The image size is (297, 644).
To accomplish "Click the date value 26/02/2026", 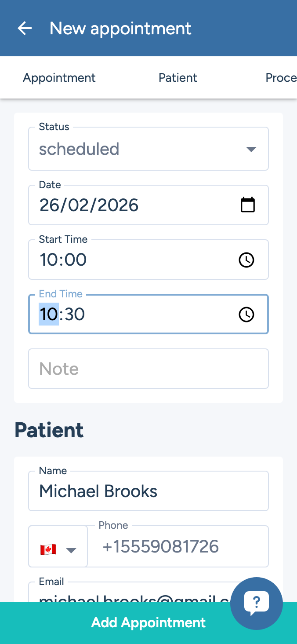I will click(89, 205).
